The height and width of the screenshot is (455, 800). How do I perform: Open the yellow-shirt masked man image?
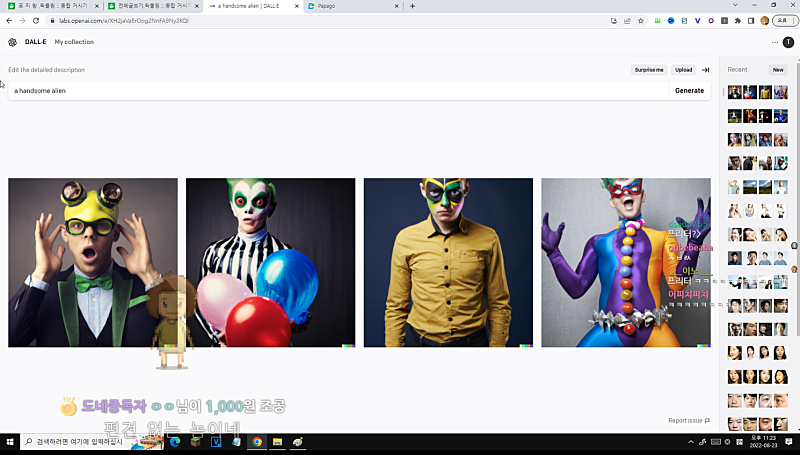pos(448,263)
